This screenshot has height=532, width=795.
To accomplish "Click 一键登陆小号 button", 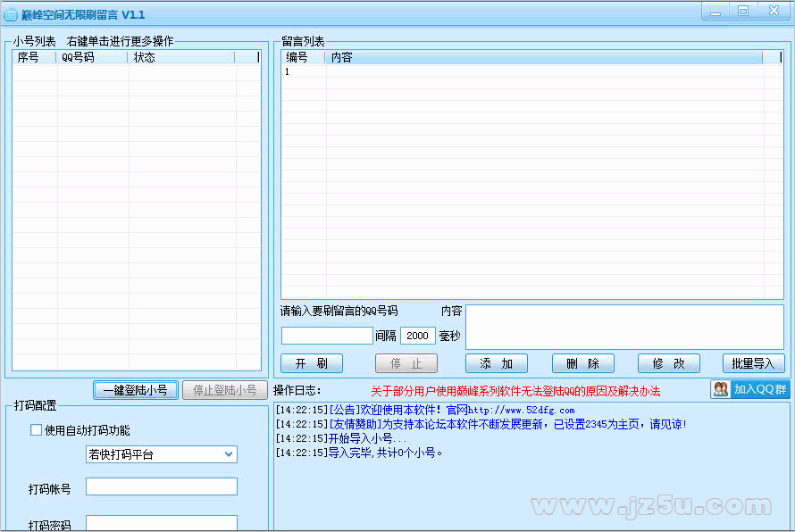I will tap(136, 390).
